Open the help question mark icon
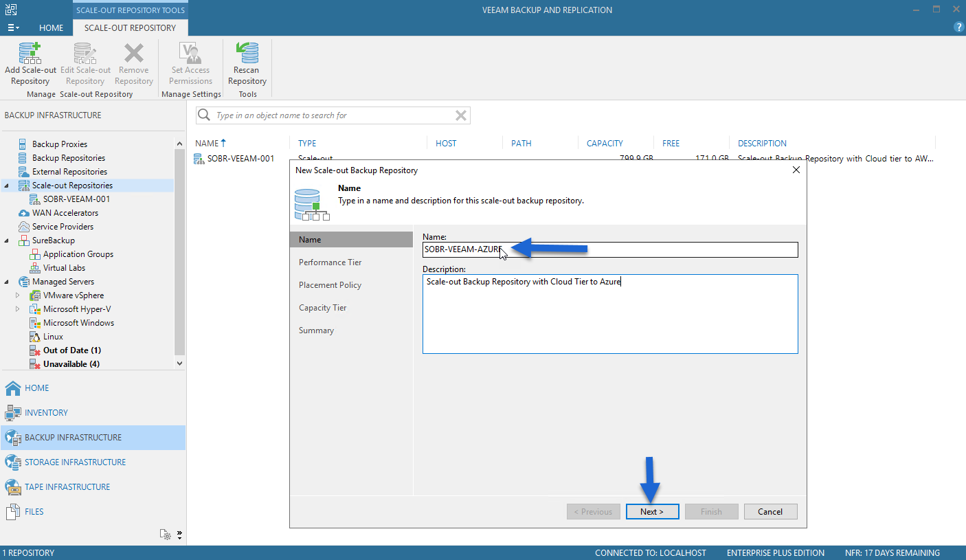966x560 pixels. [959, 27]
